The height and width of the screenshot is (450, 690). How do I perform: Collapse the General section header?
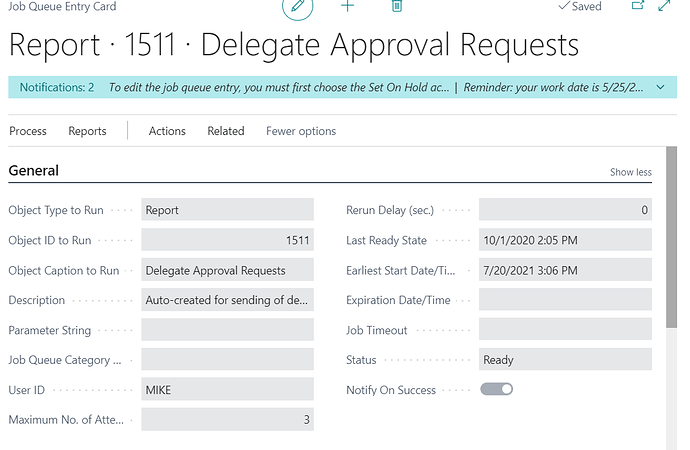click(x=34, y=171)
